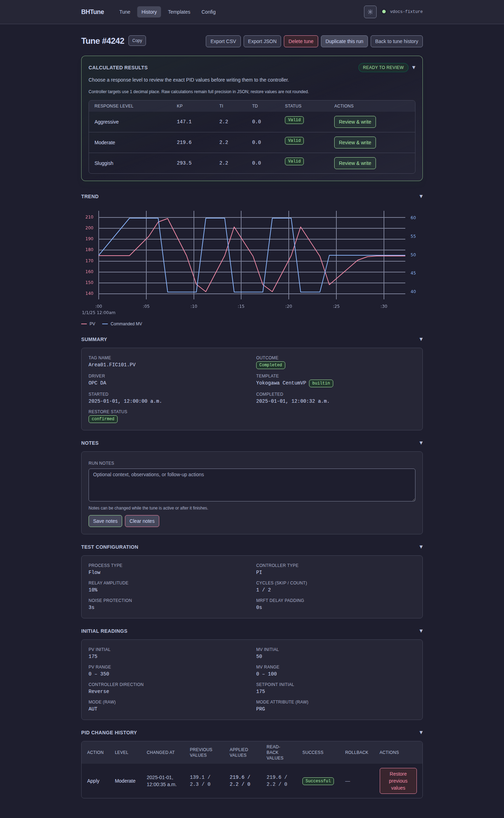Open the Tune tab
Image resolution: width=504 pixels, height=818 pixels.
coord(125,12)
